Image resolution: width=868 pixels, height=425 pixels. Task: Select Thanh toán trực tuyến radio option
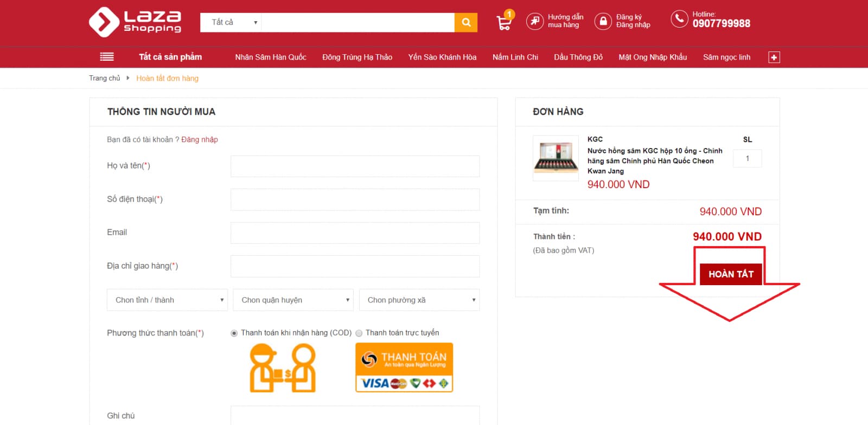pos(359,333)
